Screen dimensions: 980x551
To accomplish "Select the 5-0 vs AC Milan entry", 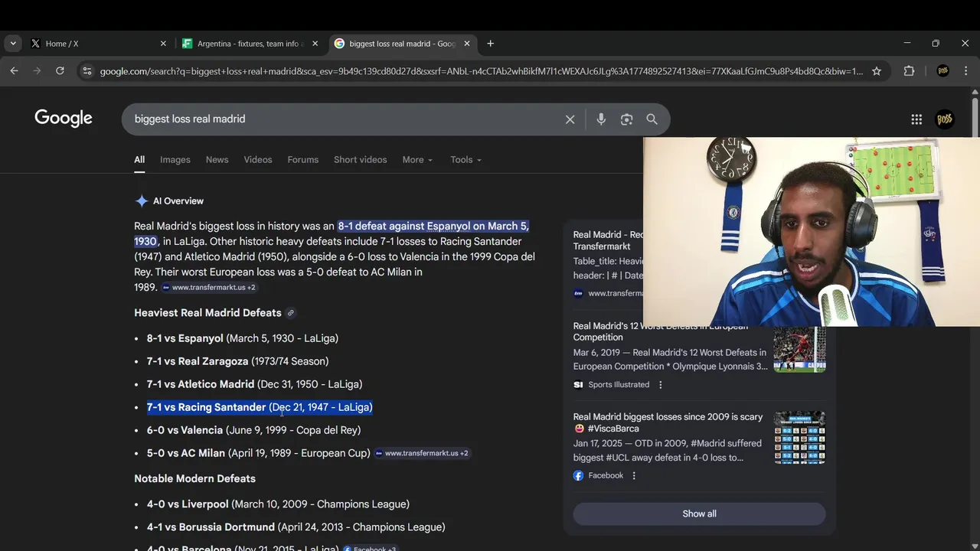I will click(258, 453).
